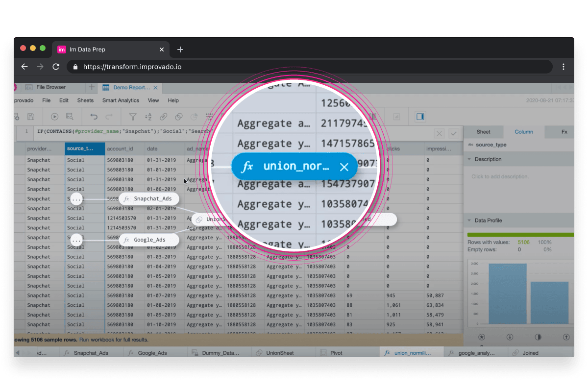Click ellipsis node left of Google_Ads
The width and height of the screenshot is (588, 392).
click(x=76, y=240)
